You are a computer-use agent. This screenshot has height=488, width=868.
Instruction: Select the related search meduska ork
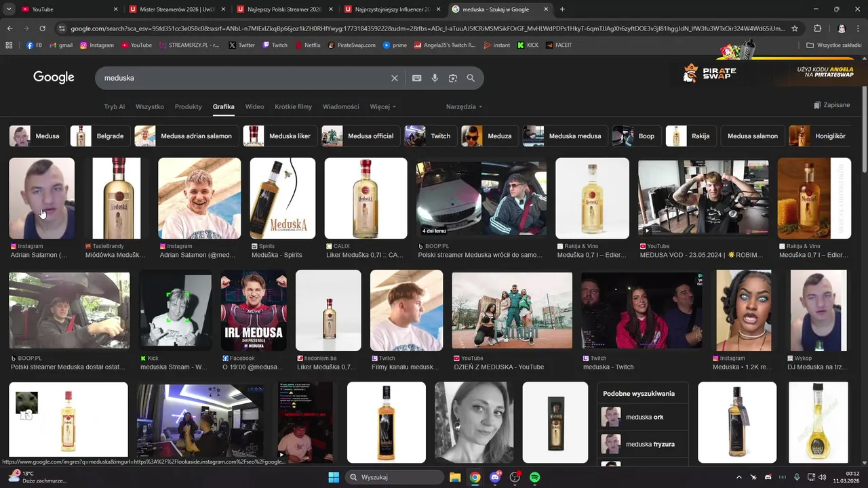coord(643,417)
